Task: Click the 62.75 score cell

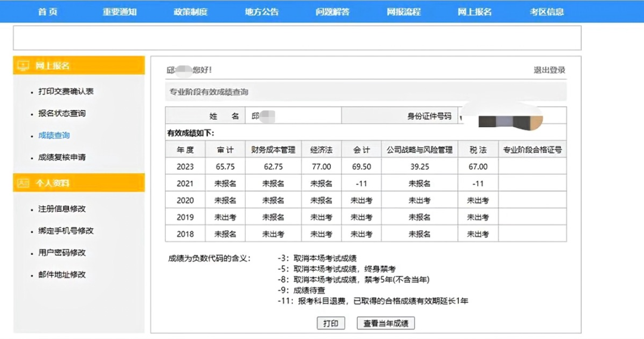Action: point(273,167)
